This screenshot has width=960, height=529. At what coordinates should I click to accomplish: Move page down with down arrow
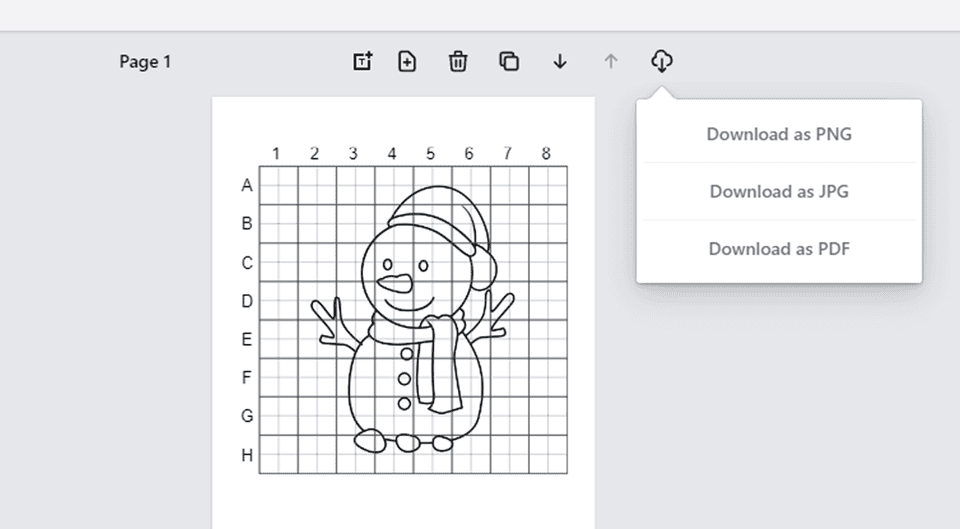560,61
